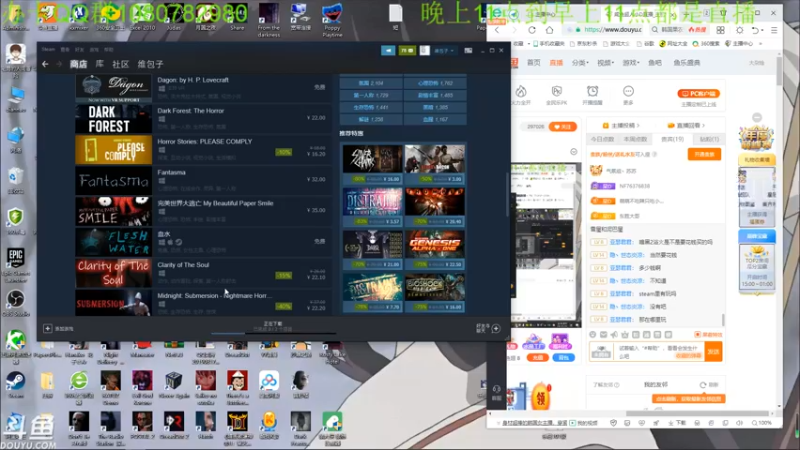Screen dimensions: 800x450
Task: Expand the Steam account name dropdown
Action: coord(444,51)
